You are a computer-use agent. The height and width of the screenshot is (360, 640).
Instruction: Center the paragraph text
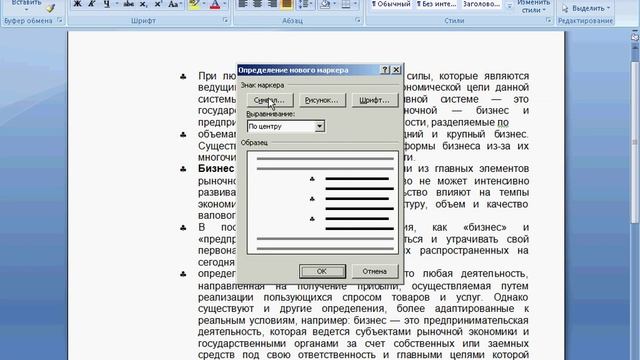[257, 4]
